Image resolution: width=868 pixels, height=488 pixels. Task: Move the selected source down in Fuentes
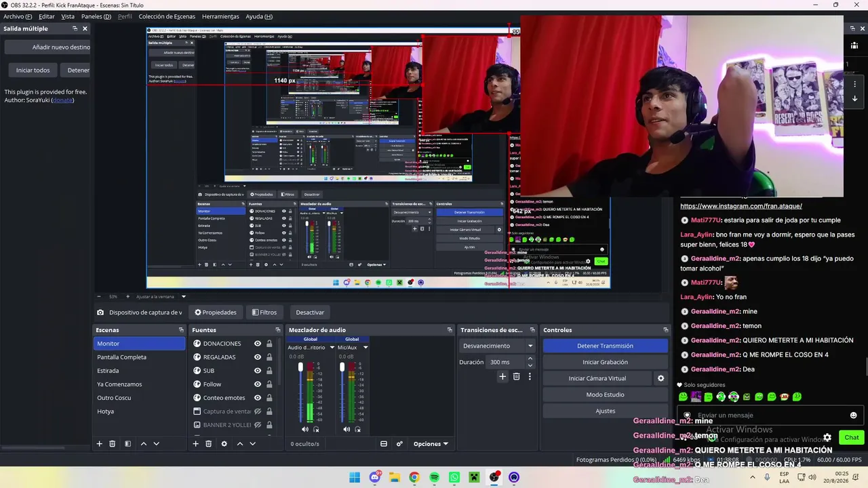pyautogui.click(x=252, y=444)
